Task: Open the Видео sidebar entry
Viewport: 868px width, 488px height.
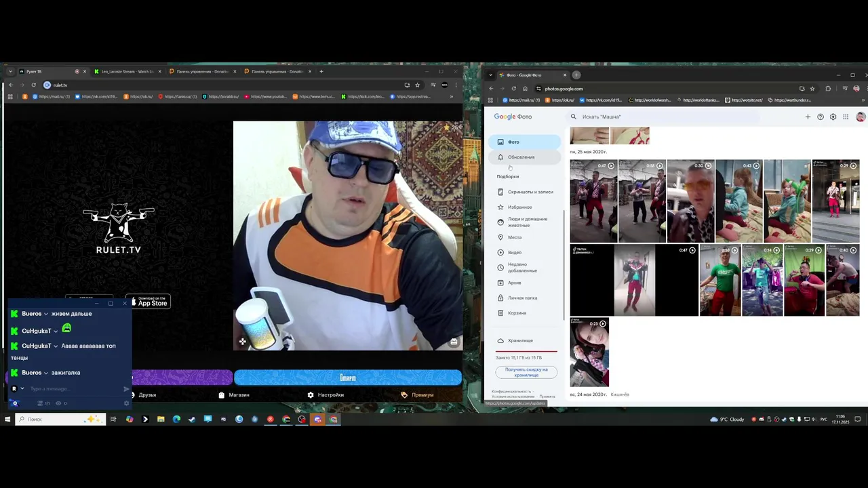Action: [509, 252]
